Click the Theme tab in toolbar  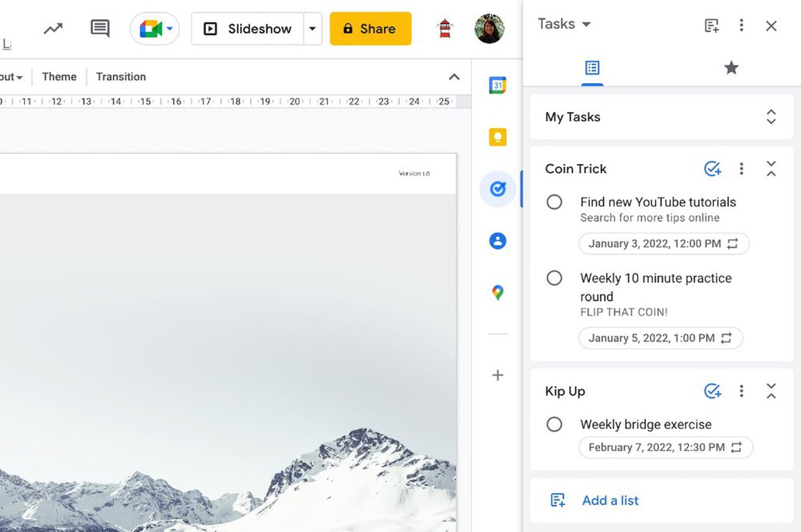[59, 76]
